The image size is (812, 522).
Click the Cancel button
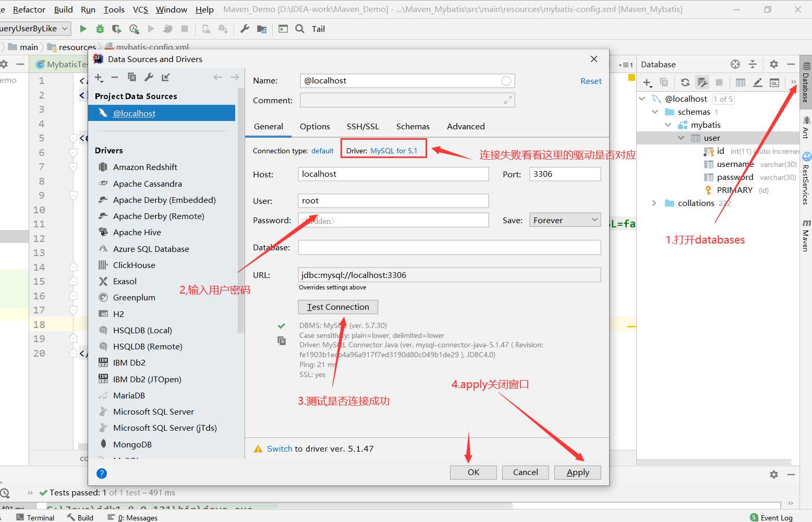(x=525, y=472)
